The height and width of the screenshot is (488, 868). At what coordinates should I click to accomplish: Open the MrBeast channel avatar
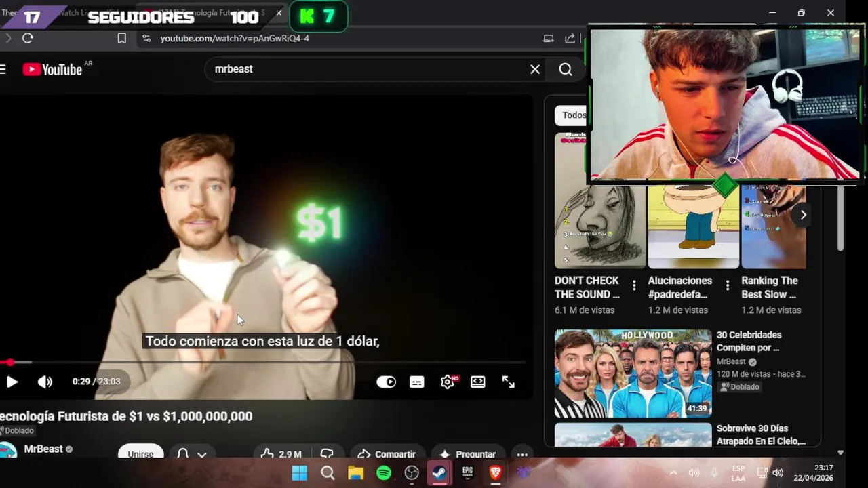pyautogui.click(x=8, y=451)
